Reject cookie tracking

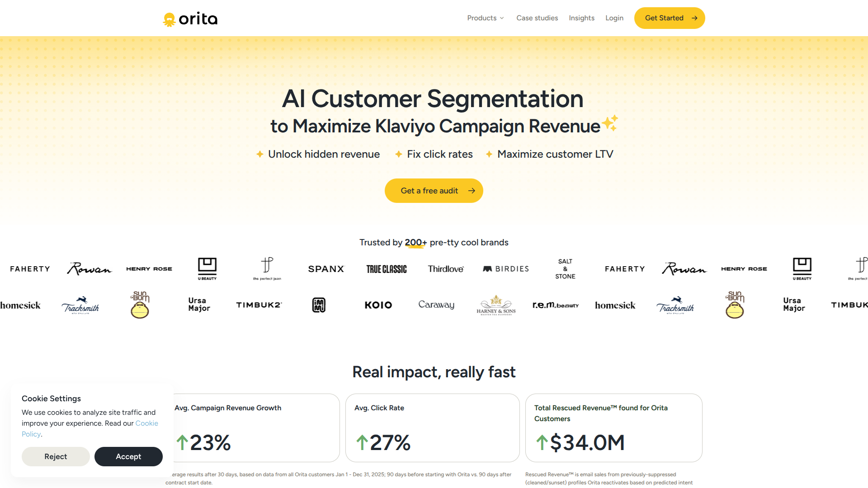tap(56, 456)
